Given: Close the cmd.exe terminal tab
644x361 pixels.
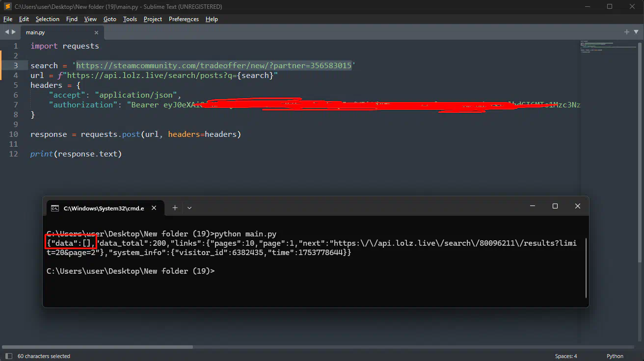Looking at the screenshot, I should coord(154,208).
